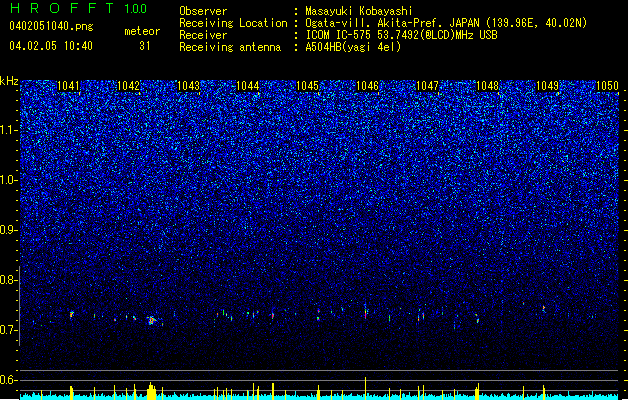Click the meteor label
629x400 pixels.
[142, 31]
